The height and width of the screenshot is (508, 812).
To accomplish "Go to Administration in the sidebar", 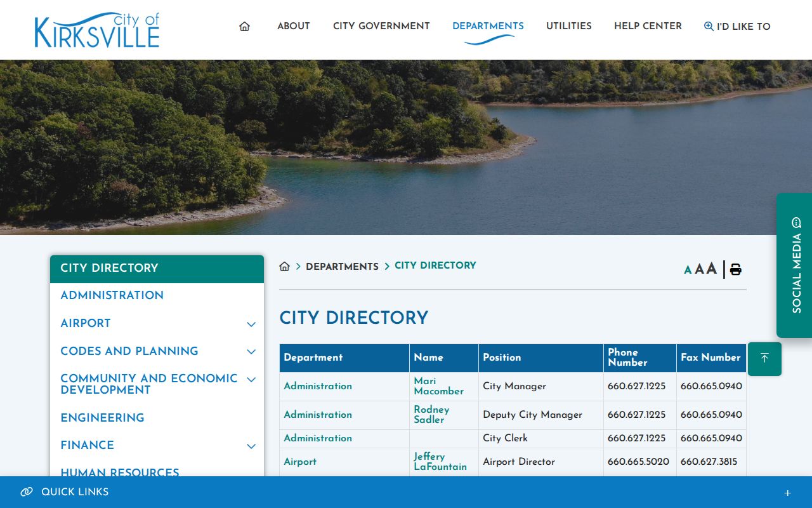I will (112, 295).
